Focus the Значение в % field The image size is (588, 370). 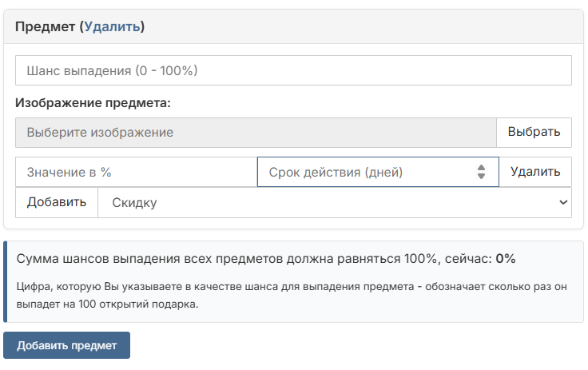(136, 172)
